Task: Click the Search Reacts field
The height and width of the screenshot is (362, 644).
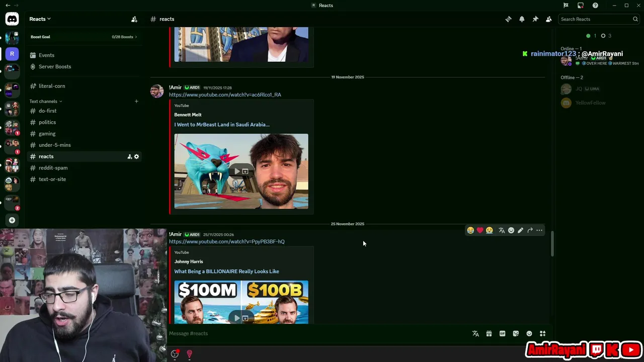Action: [599, 19]
